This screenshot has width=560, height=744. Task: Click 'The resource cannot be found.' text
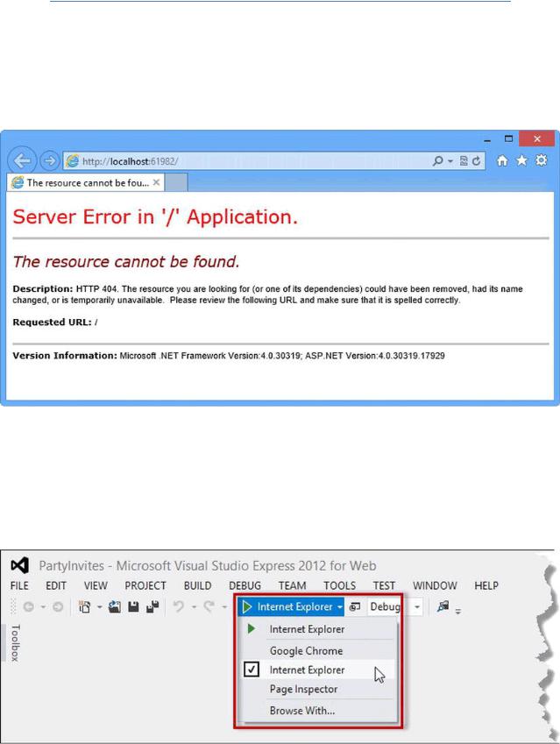[x=126, y=261]
